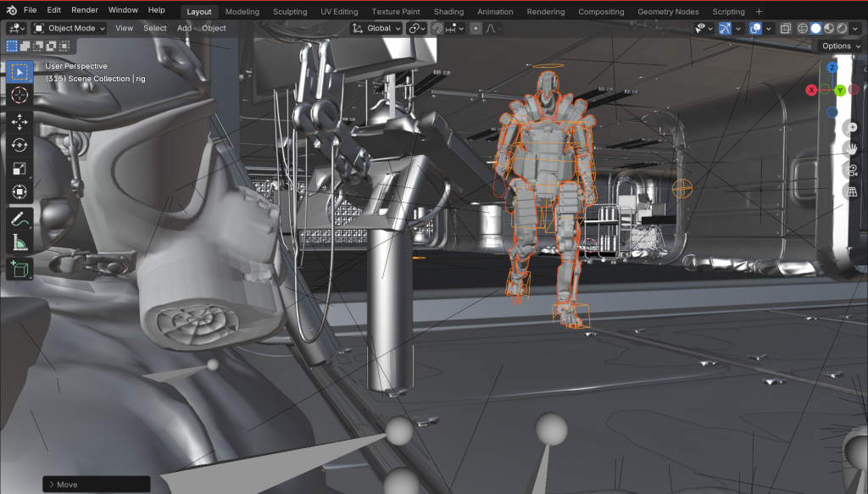
Task: Switch to wireframe viewport shading
Action: (802, 28)
